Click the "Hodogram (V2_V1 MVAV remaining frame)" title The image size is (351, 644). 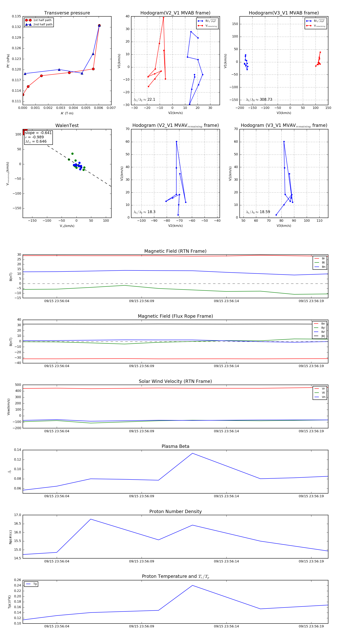point(175,125)
